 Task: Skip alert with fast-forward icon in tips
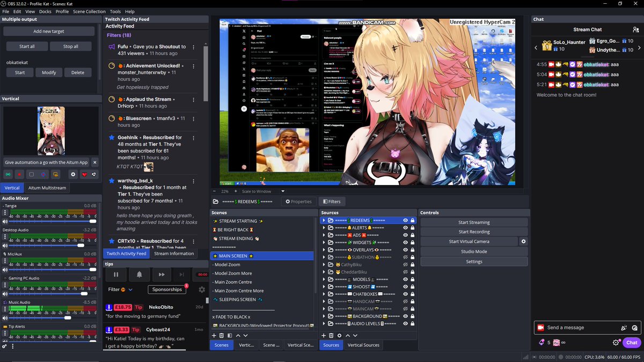(x=162, y=275)
